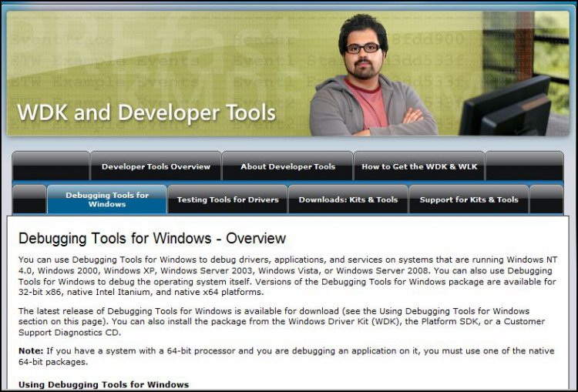This screenshot has width=578, height=392.
Task: Go to Downloads: Kits & Tools tab
Action: pos(348,199)
